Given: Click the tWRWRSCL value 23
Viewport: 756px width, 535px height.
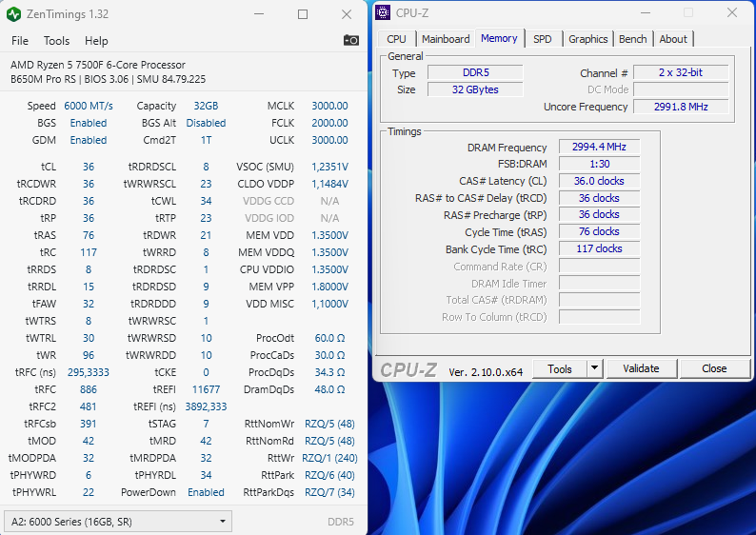Looking at the screenshot, I should tap(206, 184).
